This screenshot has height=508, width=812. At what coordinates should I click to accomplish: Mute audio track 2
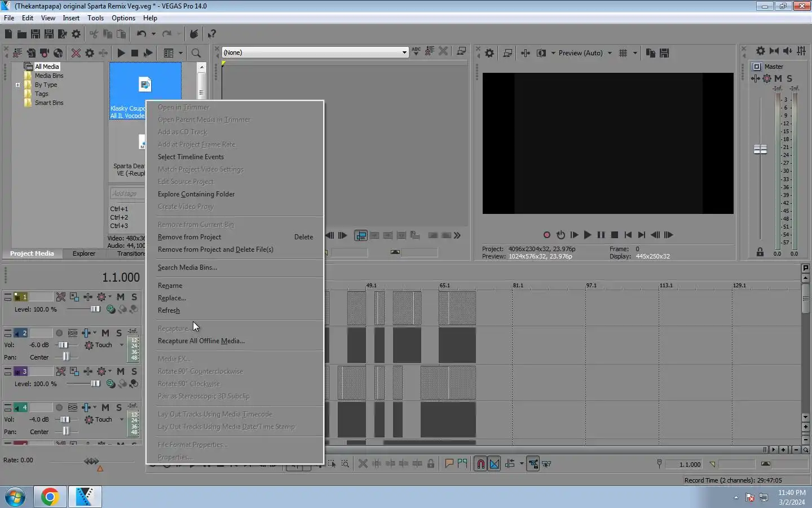[105, 333]
